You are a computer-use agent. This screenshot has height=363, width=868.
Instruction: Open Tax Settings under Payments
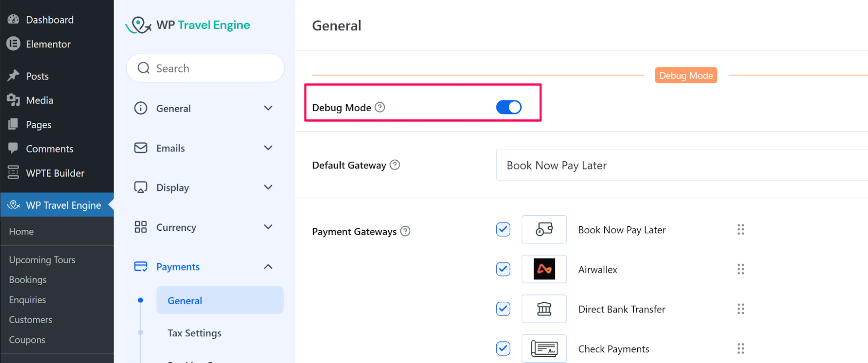click(194, 333)
